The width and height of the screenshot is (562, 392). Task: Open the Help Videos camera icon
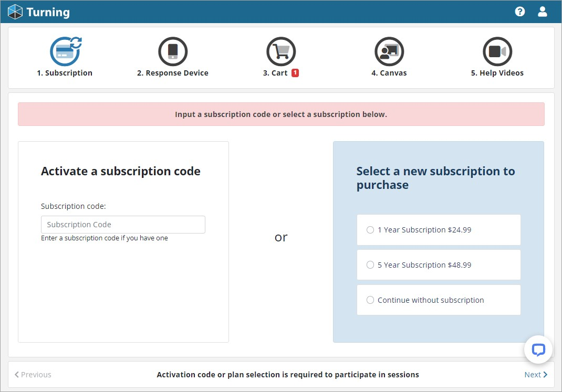(497, 51)
